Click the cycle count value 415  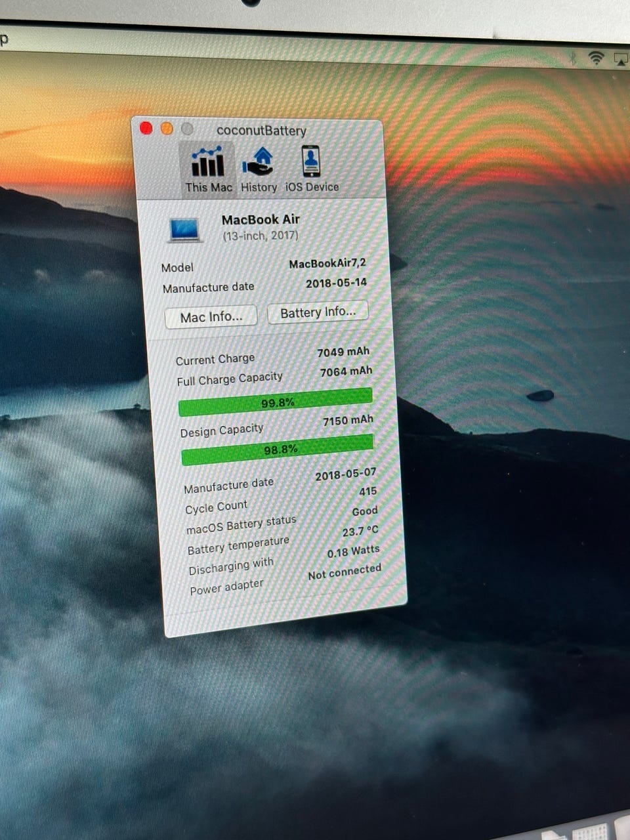(x=367, y=492)
